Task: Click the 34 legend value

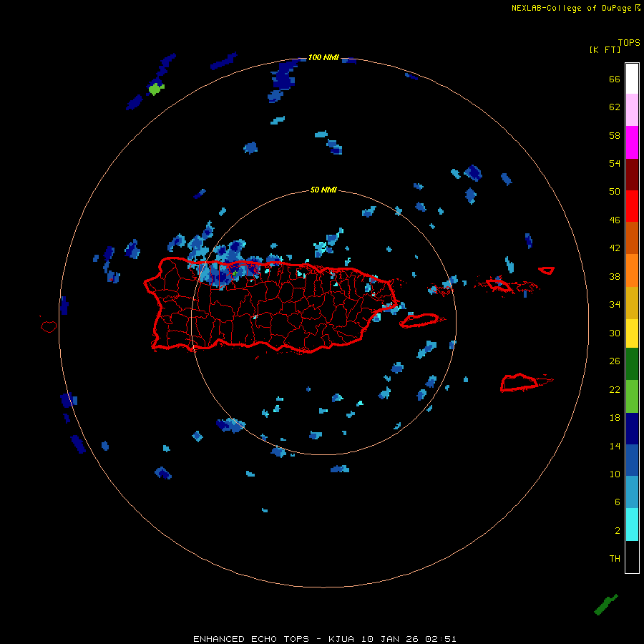Action: (615, 304)
